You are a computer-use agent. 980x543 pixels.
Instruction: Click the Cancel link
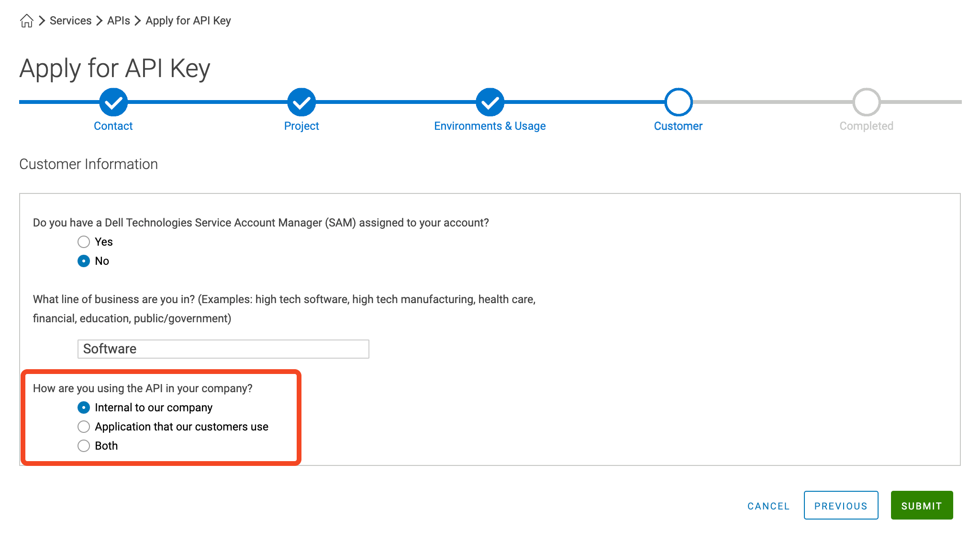click(768, 506)
